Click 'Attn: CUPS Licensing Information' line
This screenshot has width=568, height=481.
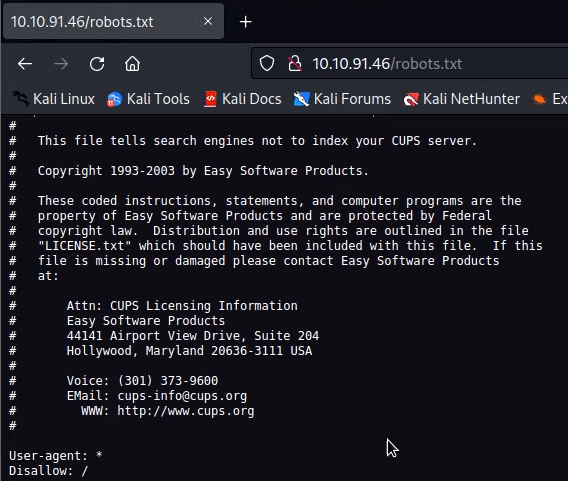pyautogui.click(x=182, y=306)
